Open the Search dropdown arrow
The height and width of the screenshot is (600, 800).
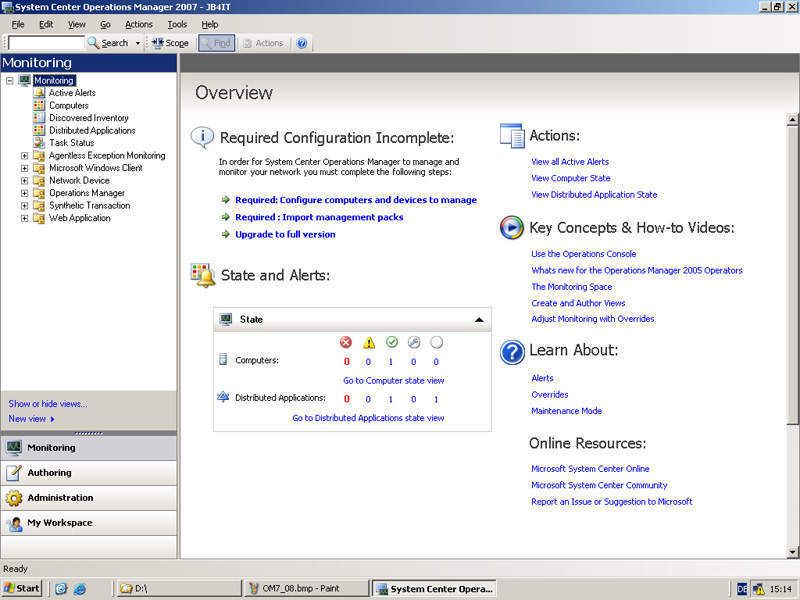[138, 43]
